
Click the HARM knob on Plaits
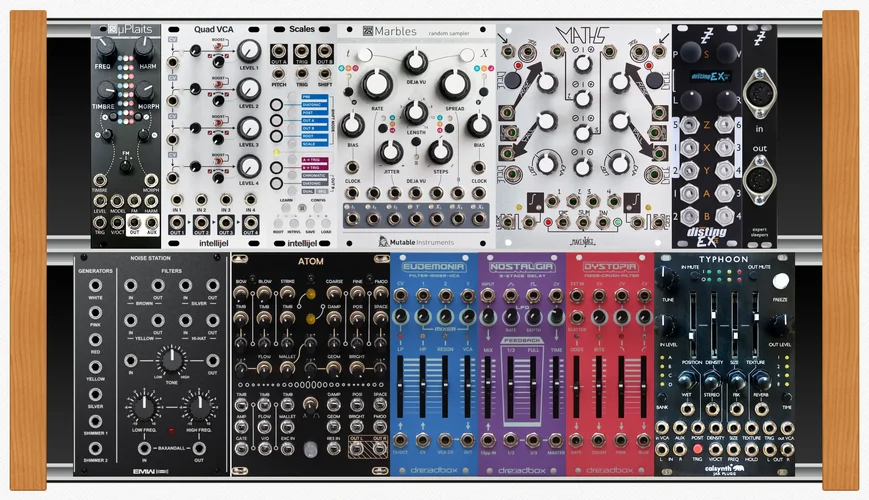(x=145, y=50)
